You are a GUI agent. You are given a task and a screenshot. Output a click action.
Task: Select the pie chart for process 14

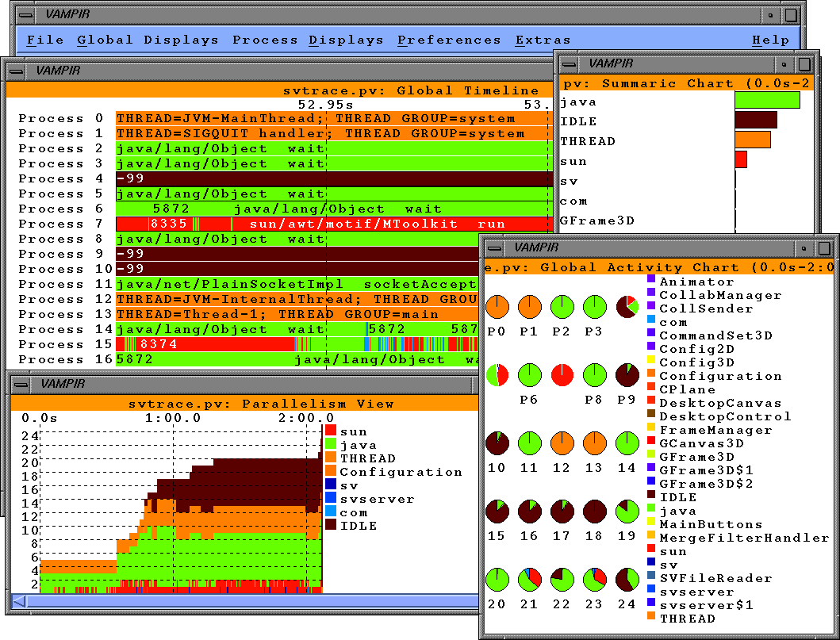627,443
